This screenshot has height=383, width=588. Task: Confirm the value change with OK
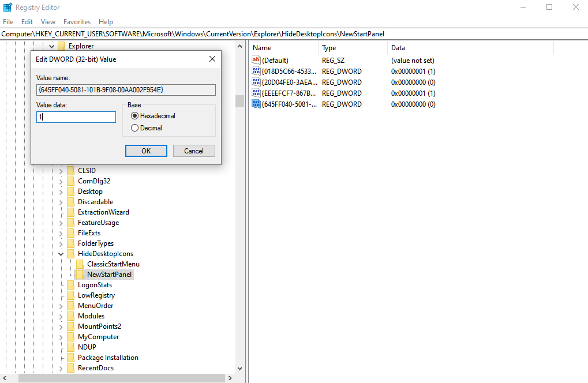click(x=146, y=151)
